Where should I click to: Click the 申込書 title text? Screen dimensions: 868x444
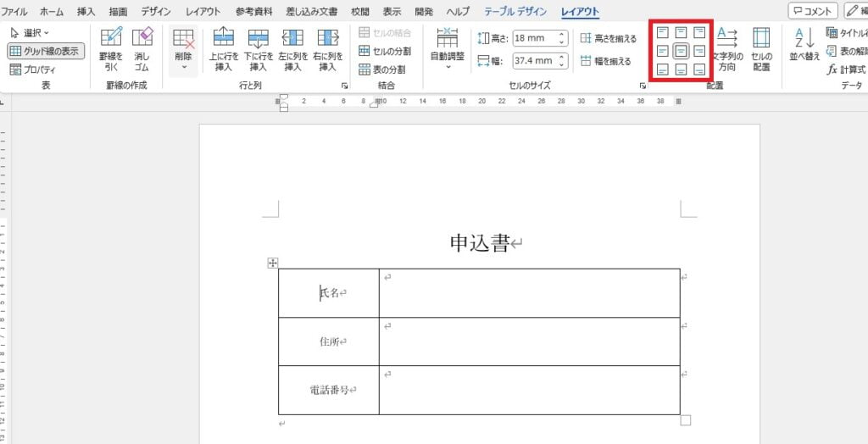[480, 243]
